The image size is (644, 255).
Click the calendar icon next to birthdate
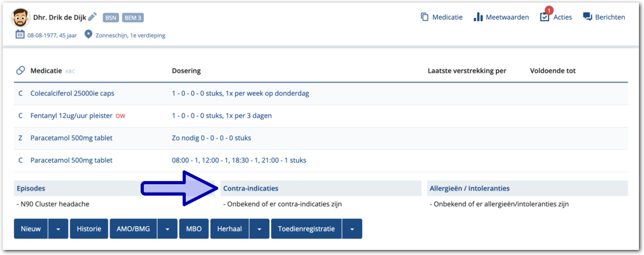click(20, 35)
